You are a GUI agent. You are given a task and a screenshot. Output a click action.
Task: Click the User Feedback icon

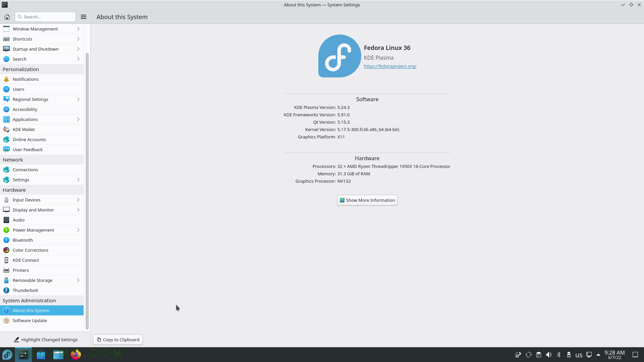point(6,149)
